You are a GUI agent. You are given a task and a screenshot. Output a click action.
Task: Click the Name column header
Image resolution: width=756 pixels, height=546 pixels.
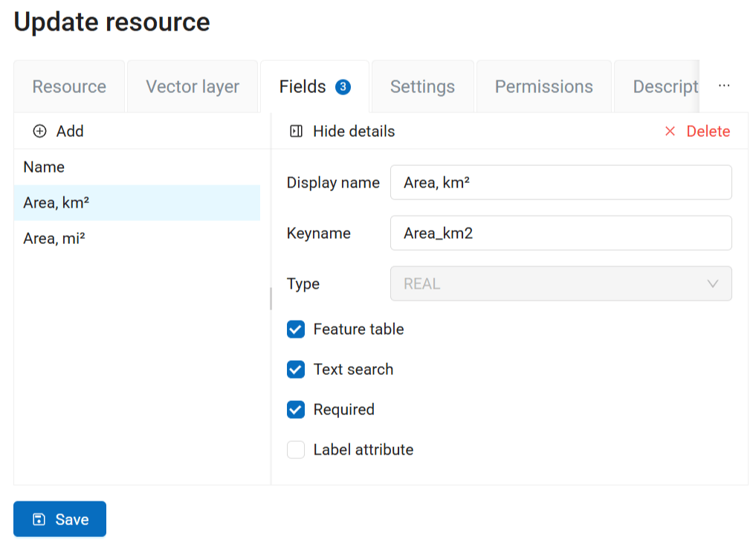pos(44,167)
